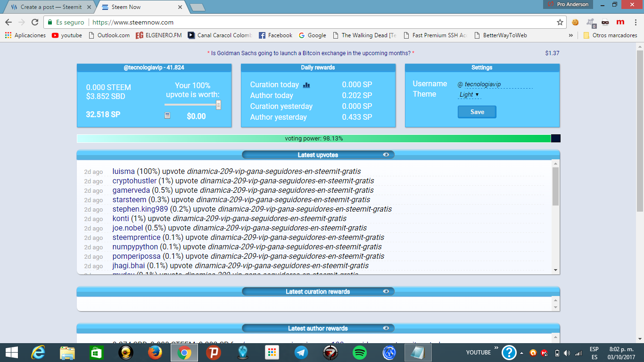
Task: Expand the hidden bookmarks overflow chevron
Action: pyautogui.click(x=571, y=35)
